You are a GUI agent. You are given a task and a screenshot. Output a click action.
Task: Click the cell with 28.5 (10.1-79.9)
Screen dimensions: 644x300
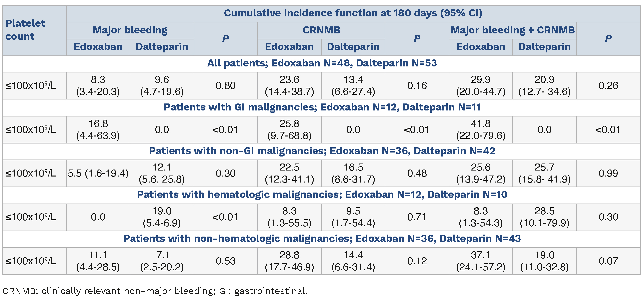[x=544, y=217]
